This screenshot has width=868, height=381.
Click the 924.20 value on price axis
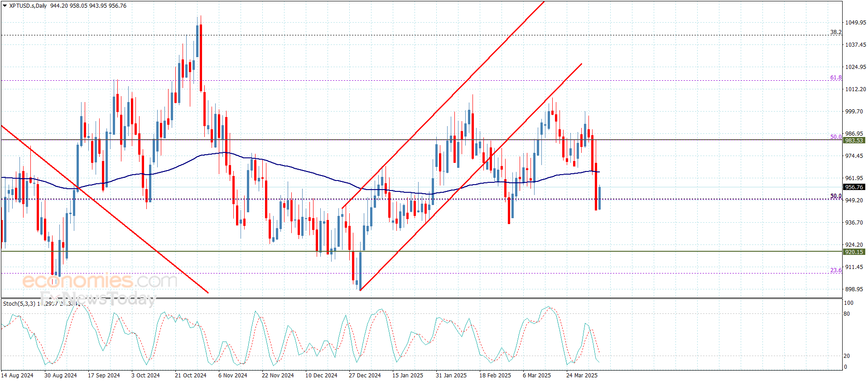[x=854, y=245]
